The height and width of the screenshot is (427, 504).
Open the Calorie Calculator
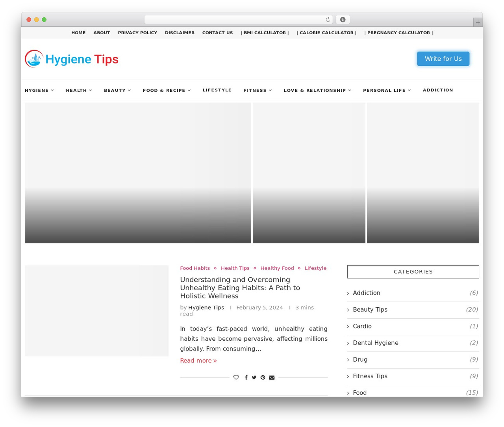326,33
